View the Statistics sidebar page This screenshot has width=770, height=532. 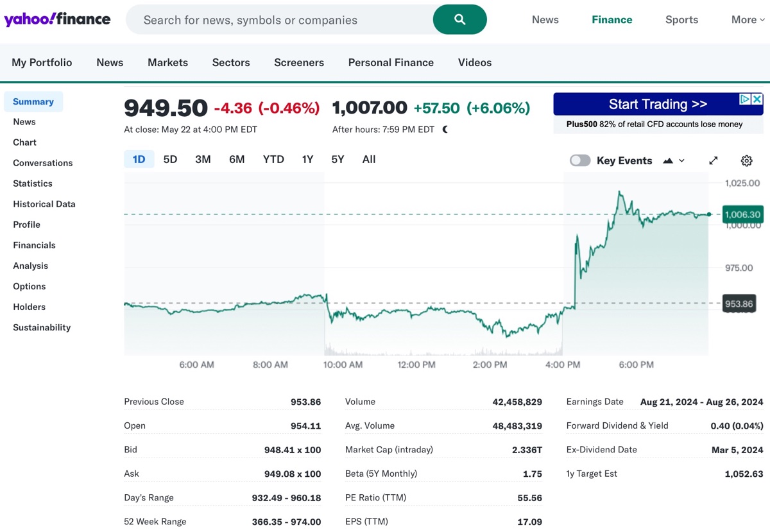[x=32, y=183]
